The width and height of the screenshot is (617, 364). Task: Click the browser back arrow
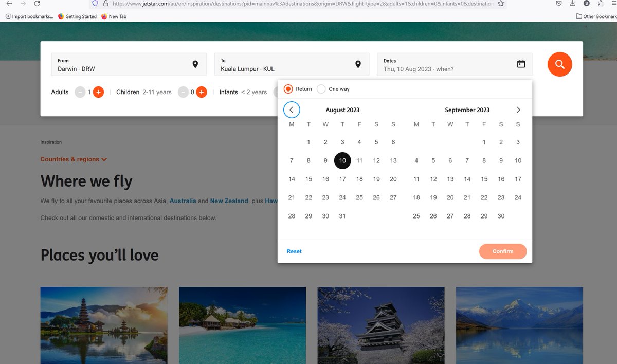9,3
